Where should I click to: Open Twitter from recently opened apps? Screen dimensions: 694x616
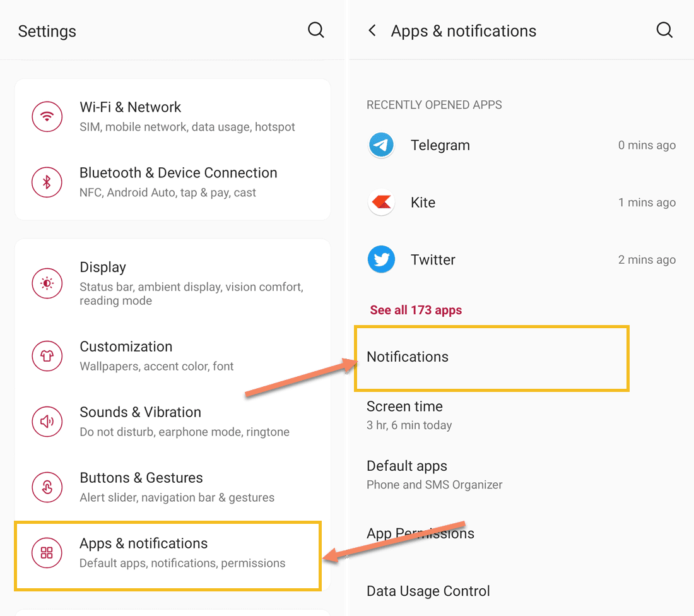click(x=521, y=259)
